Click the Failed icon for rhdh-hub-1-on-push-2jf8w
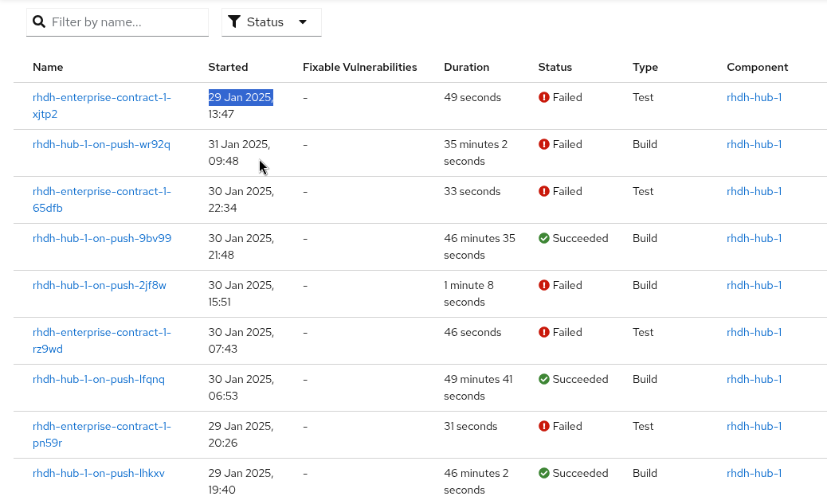Image resolution: width=827 pixels, height=504 pixels. pos(544,286)
